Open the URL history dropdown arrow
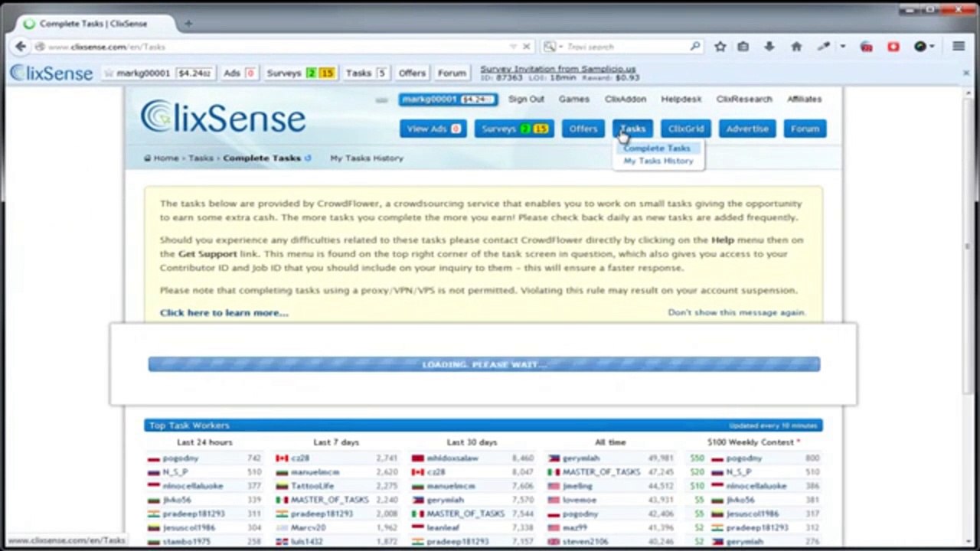The height and width of the screenshot is (551, 980). [513, 47]
